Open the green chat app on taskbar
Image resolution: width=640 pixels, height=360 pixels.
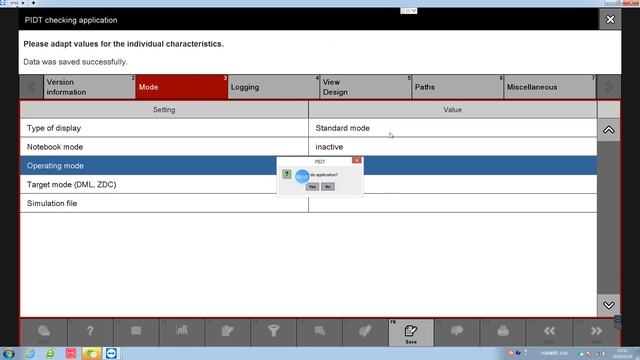click(x=91, y=353)
